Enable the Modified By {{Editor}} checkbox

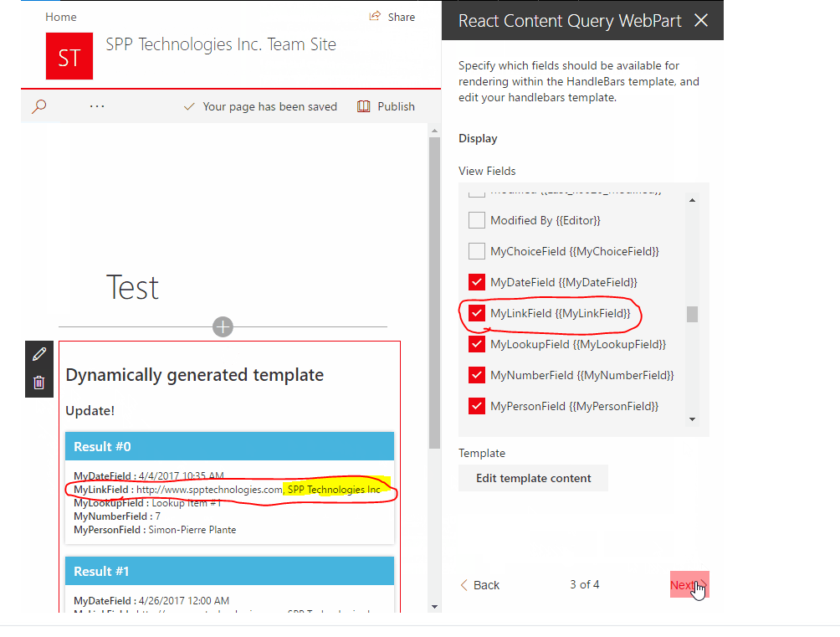click(x=477, y=220)
